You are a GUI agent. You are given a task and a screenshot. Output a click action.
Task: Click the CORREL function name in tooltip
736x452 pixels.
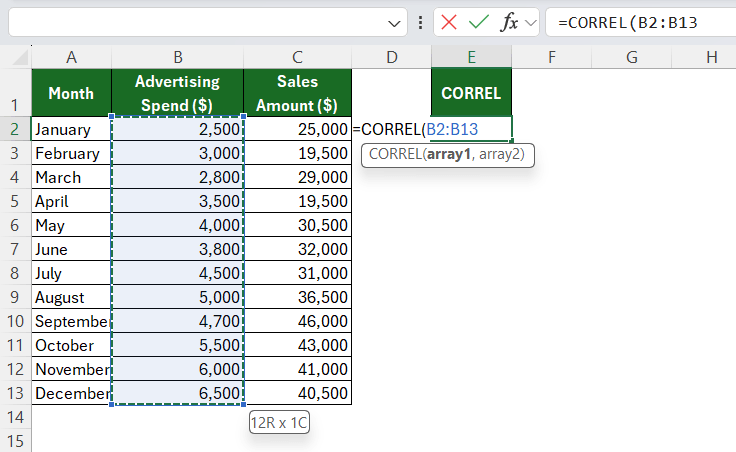point(395,154)
